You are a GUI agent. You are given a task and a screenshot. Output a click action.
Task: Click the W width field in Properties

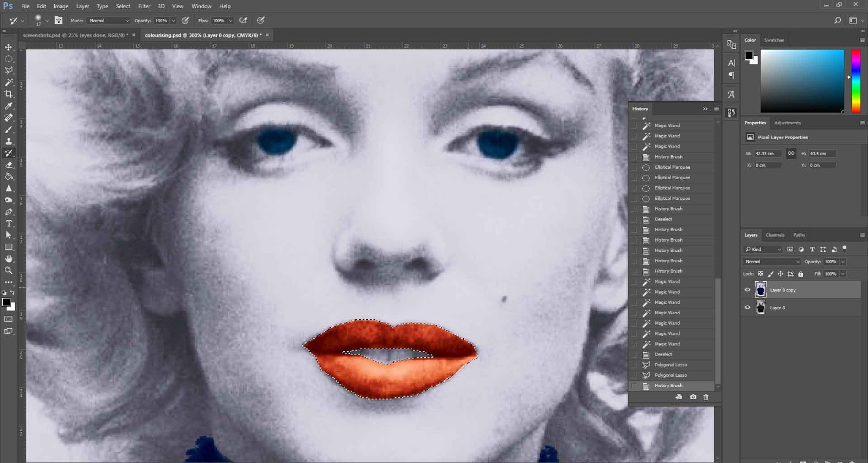(x=767, y=154)
